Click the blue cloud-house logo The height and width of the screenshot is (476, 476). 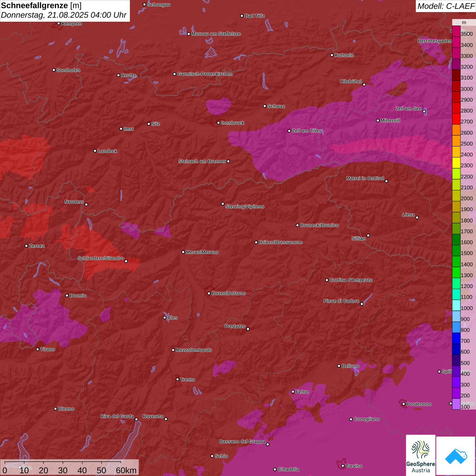[x=456, y=456]
